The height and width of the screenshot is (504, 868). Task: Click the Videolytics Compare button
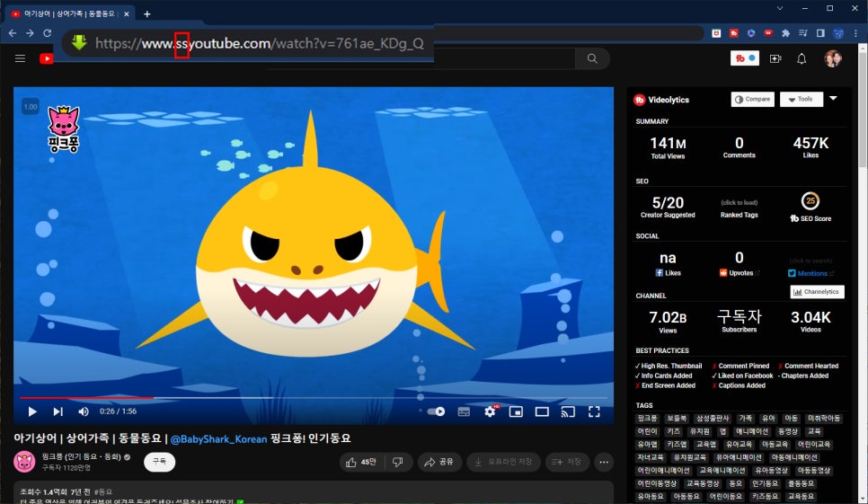753,99
